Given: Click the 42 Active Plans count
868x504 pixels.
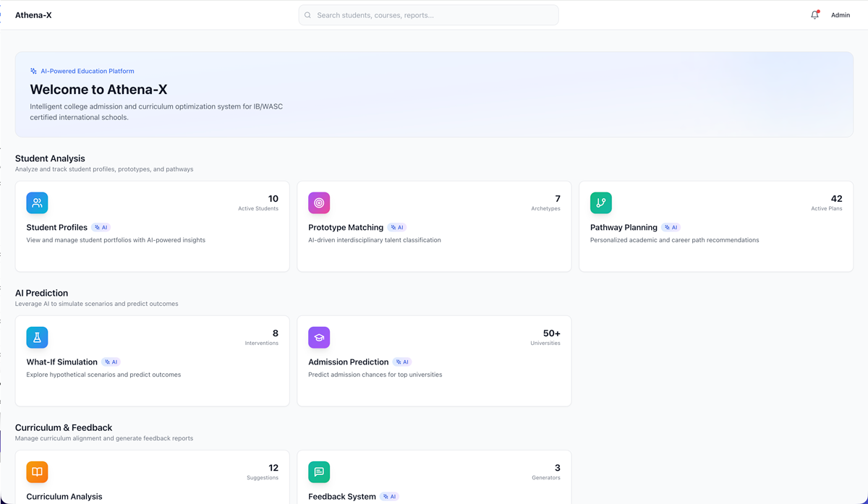Looking at the screenshot, I should pyautogui.click(x=835, y=199).
